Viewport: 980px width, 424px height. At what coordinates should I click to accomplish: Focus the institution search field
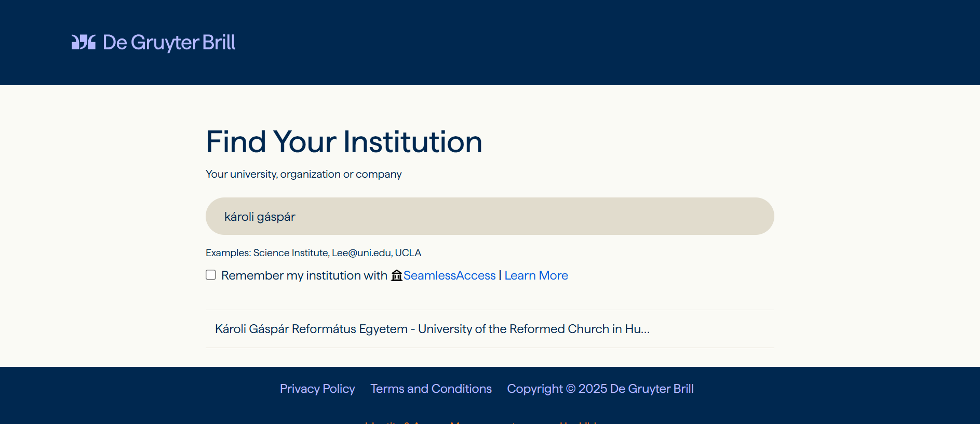coord(489,216)
